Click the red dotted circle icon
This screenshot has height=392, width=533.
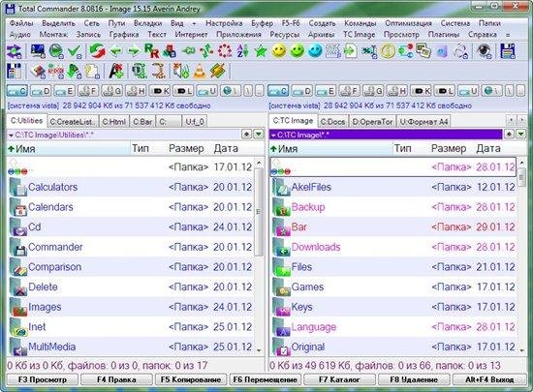click(225, 51)
